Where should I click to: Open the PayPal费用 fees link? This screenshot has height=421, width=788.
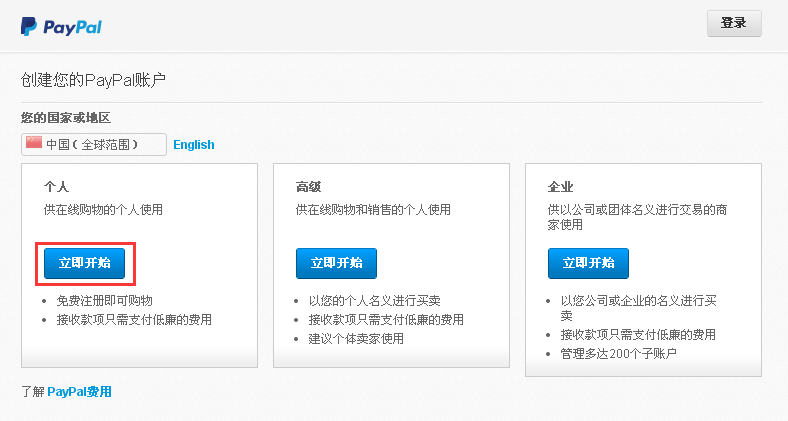[x=79, y=392]
